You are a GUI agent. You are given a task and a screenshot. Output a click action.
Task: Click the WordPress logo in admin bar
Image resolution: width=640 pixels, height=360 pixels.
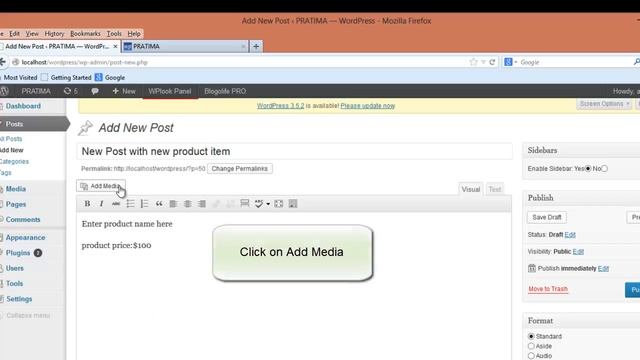coord(5,91)
